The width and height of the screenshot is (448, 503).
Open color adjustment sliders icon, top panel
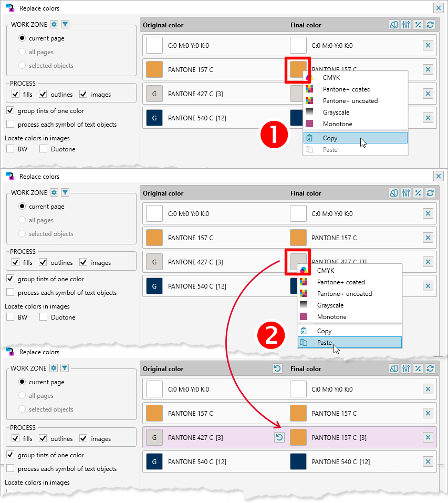click(406, 25)
